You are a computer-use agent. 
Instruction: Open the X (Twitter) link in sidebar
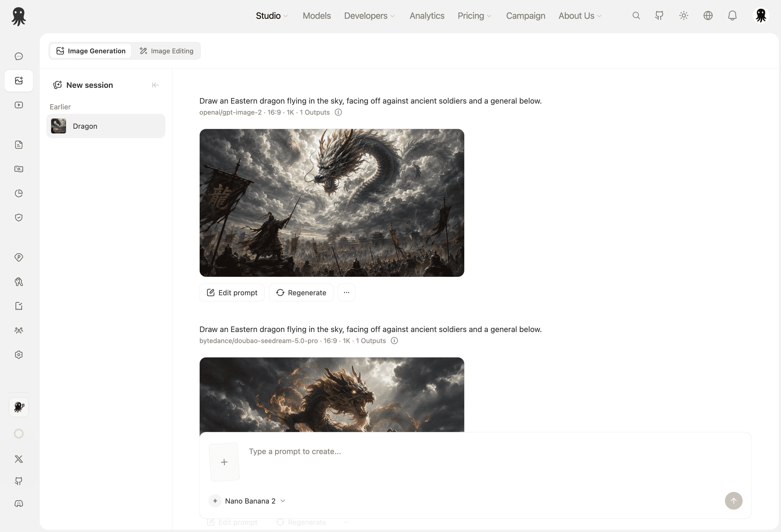(19, 459)
